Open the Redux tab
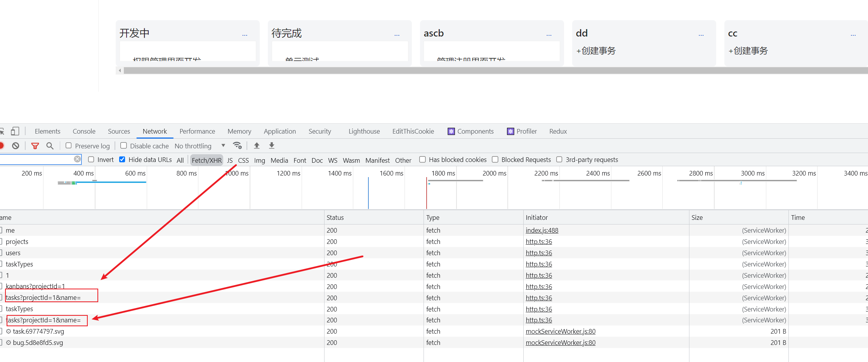The height and width of the screenshot is (362, 868). (558, 131)
